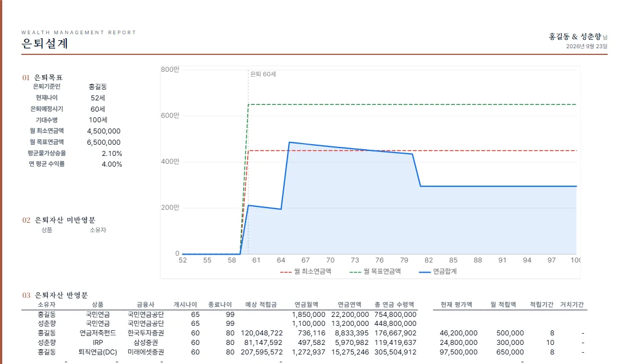Click the 평균물가상승율 2.10% cell
The width and height of the screenshot is (629, 364).
[x=112, y=153]
